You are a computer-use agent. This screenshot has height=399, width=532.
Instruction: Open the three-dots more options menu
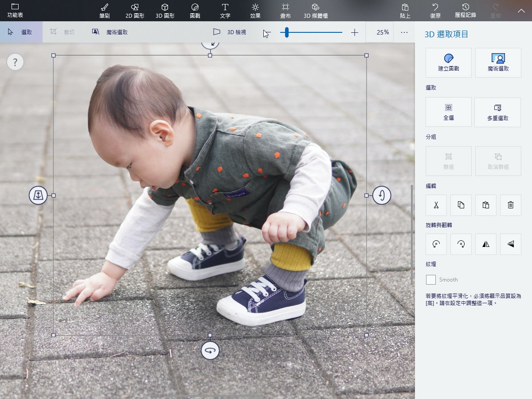404,32
